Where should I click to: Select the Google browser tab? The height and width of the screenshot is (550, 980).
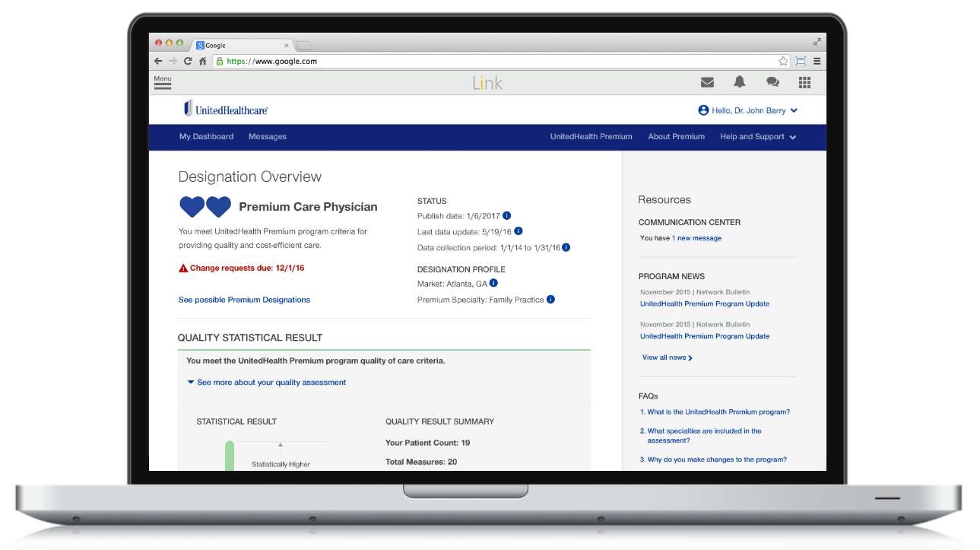[x=242, y=46]
